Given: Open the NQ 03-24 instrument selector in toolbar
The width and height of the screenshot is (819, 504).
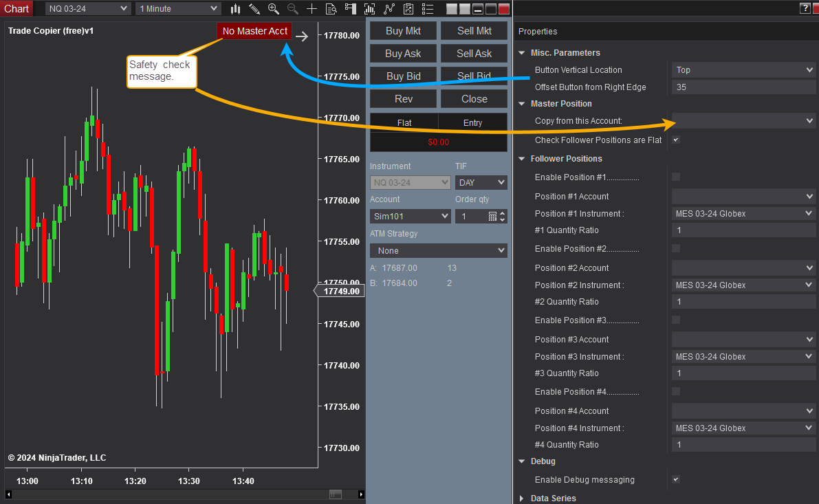Looking at the screenshot, I should tap(88, 9).
